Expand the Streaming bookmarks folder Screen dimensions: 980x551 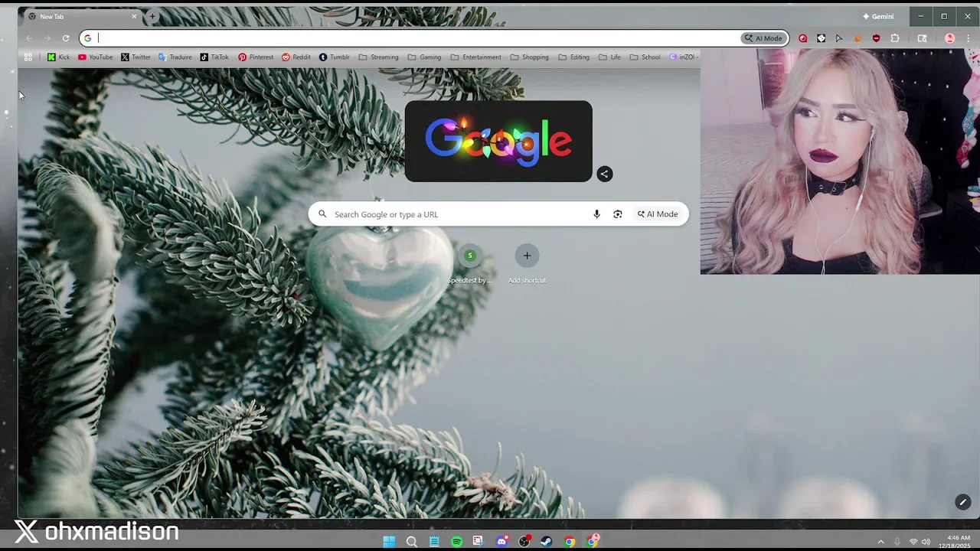(378, 57)
